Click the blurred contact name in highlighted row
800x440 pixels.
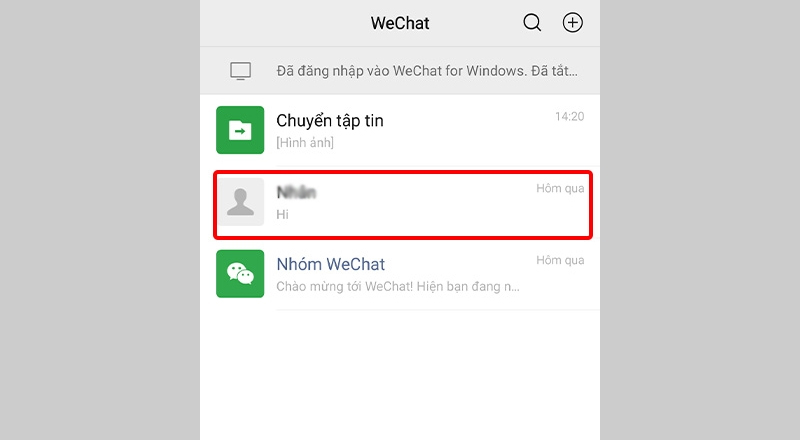pyautogui.click(x=296, y=192)
